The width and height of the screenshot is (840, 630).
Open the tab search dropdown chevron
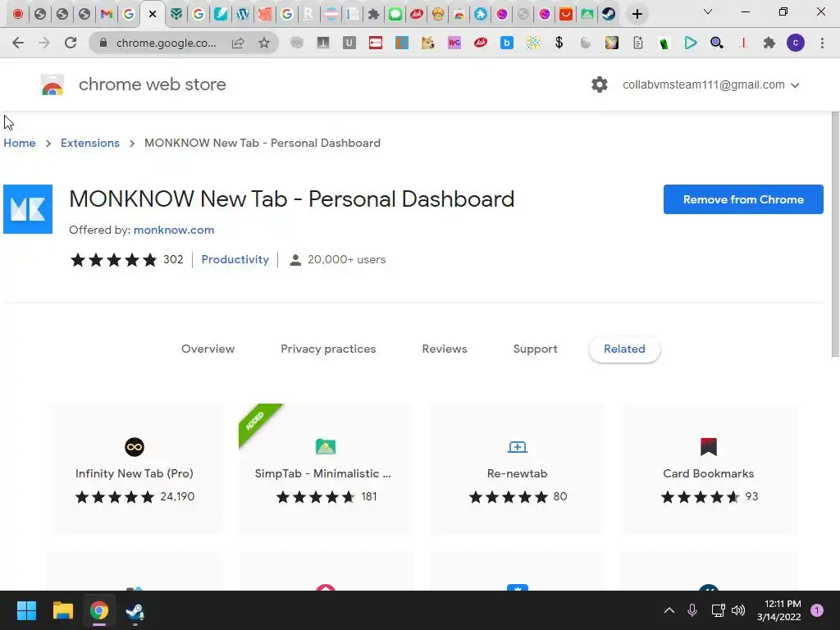coord(708,11)
